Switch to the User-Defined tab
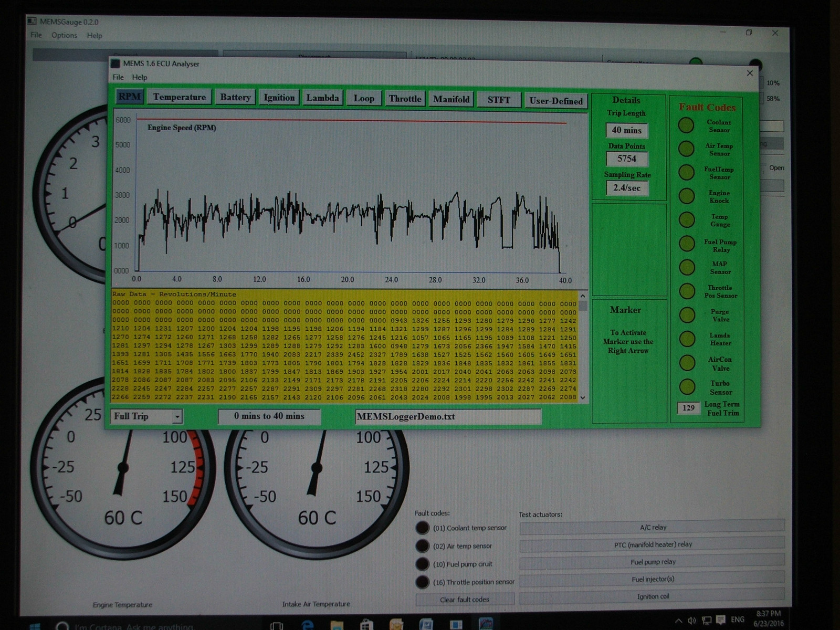Image resolution: width=840 pixels, height=630 pixels. (x=556, y=101)
